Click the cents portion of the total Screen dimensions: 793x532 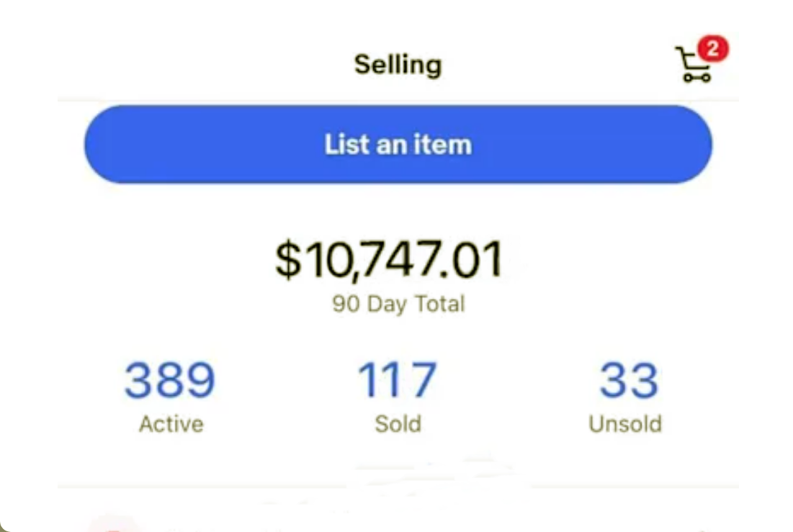coord(480,260)
